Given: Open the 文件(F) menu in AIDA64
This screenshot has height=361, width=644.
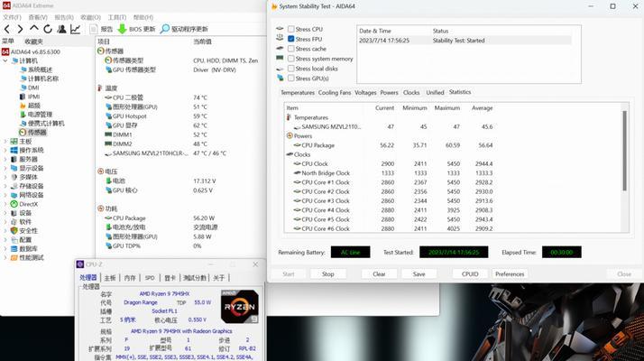Looking at the screenshot, I should tap(12, 17).
